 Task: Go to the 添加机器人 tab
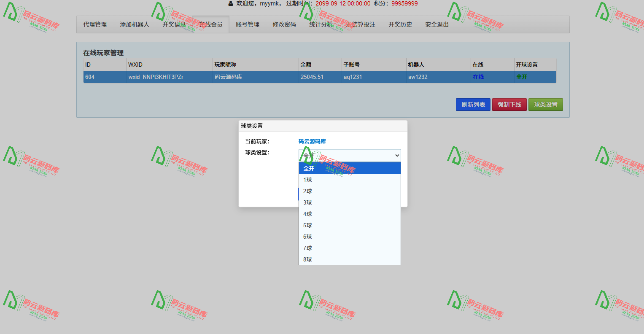click(x=135, y=24)
